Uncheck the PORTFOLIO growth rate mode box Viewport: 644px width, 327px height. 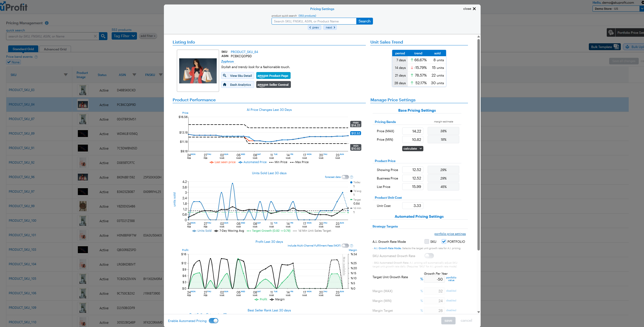(444, 241)
